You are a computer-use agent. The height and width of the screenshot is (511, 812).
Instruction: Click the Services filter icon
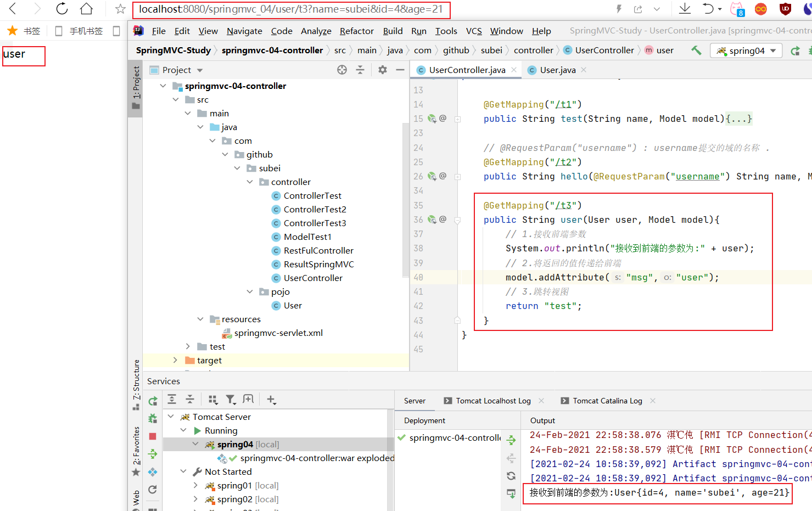231,400
